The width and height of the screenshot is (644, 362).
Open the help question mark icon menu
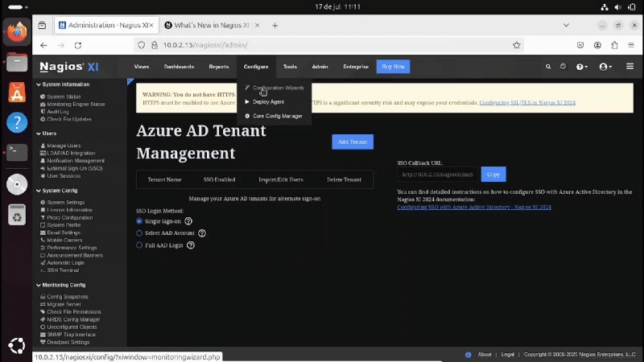click(580, 67)
